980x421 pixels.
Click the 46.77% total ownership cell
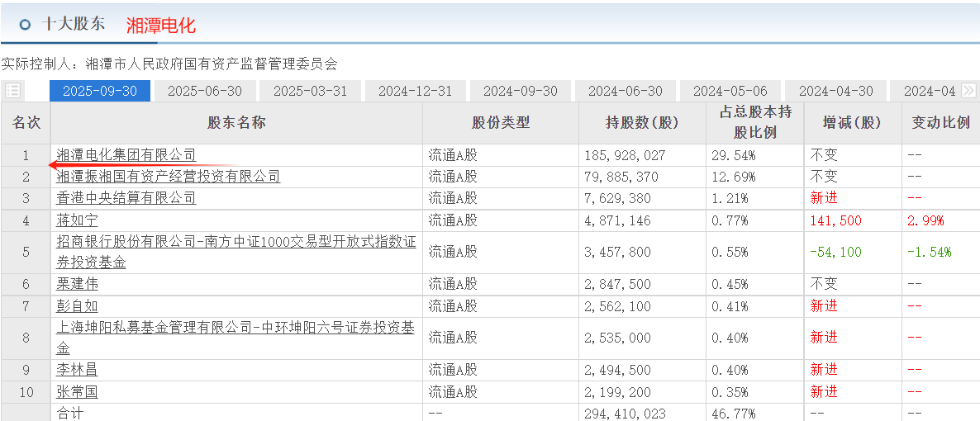733,414
